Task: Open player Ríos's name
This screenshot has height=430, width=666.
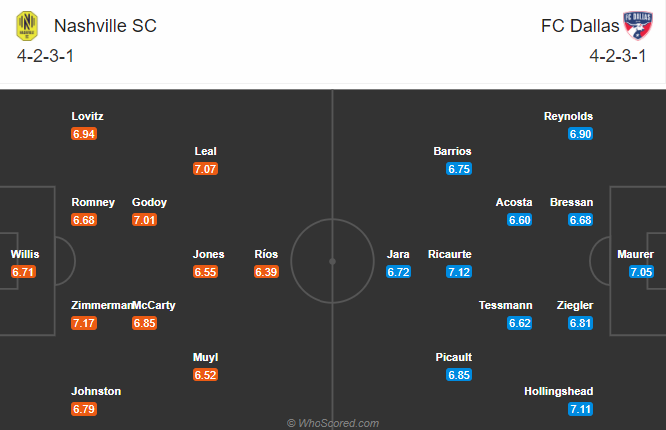Action: click(266, 254)
